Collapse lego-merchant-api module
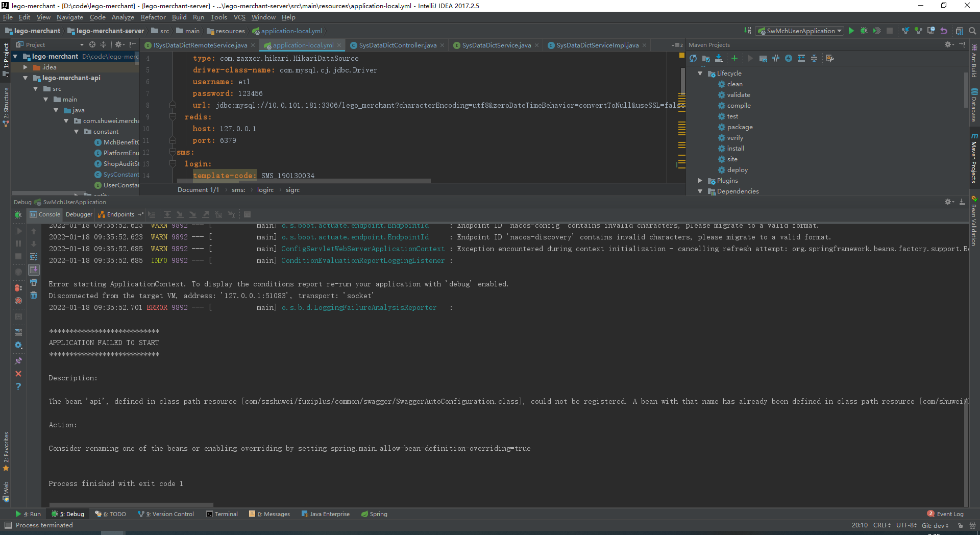Screen dimensions: 980x535 pyautogui.click(x=25, y=78)
